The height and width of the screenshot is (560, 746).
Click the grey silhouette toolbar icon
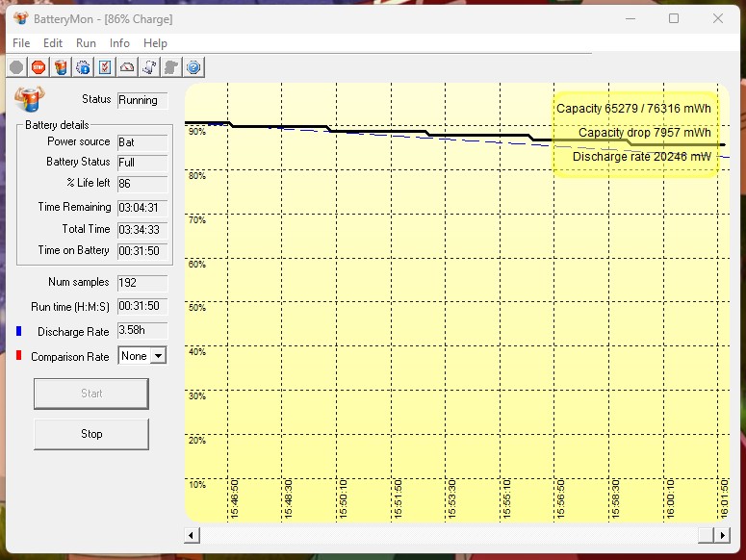point(171,67)
